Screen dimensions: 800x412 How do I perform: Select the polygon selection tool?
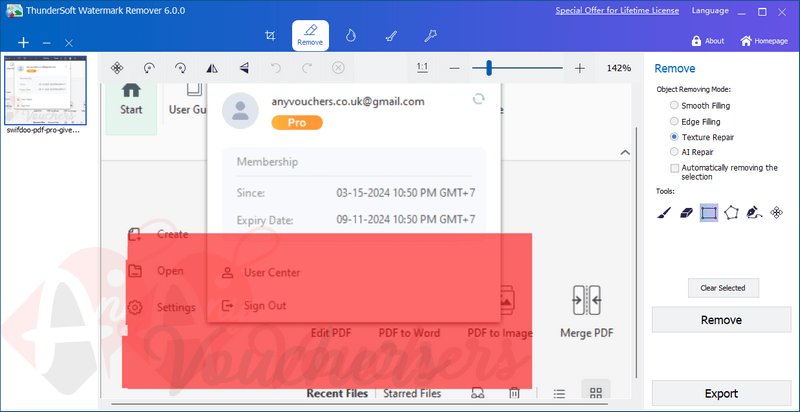(x=732, y=213)
